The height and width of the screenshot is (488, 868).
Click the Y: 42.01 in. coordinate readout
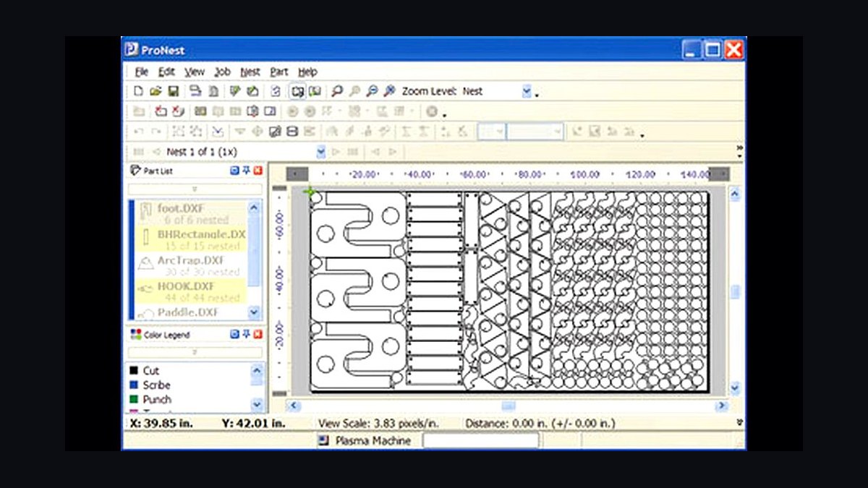pos(253,424)
